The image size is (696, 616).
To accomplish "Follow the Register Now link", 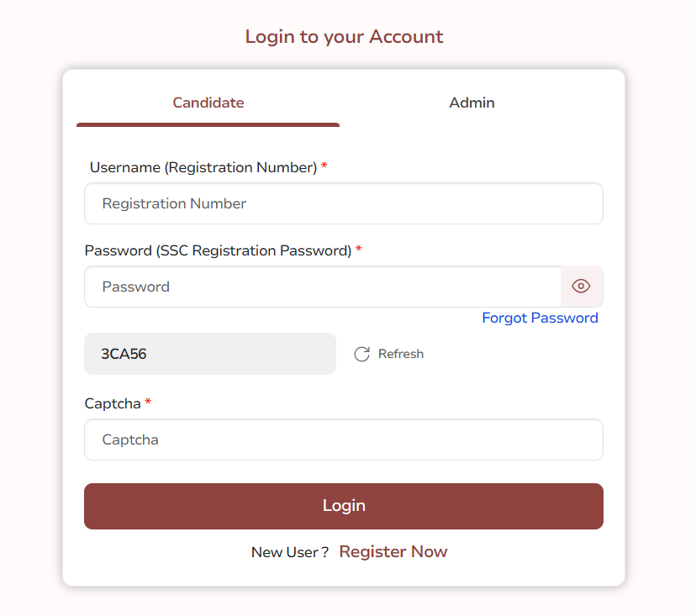I will point(393,551).
